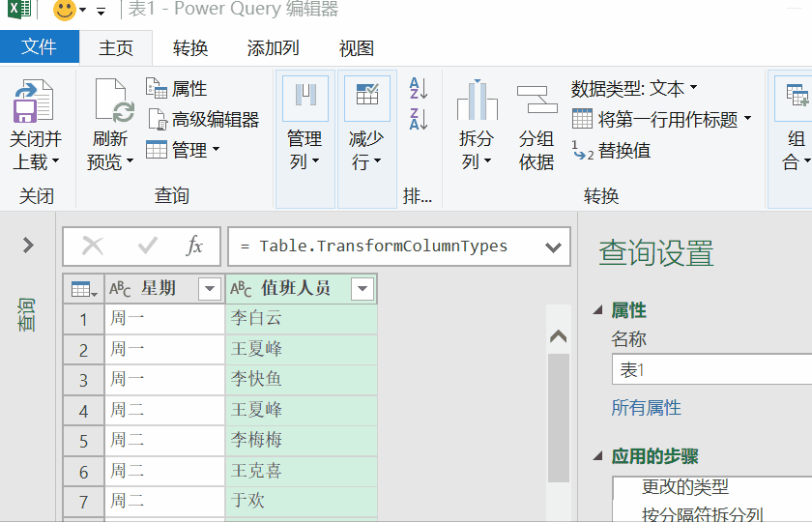
Task: Open the table corner menu icon
Action: [84, 289]
